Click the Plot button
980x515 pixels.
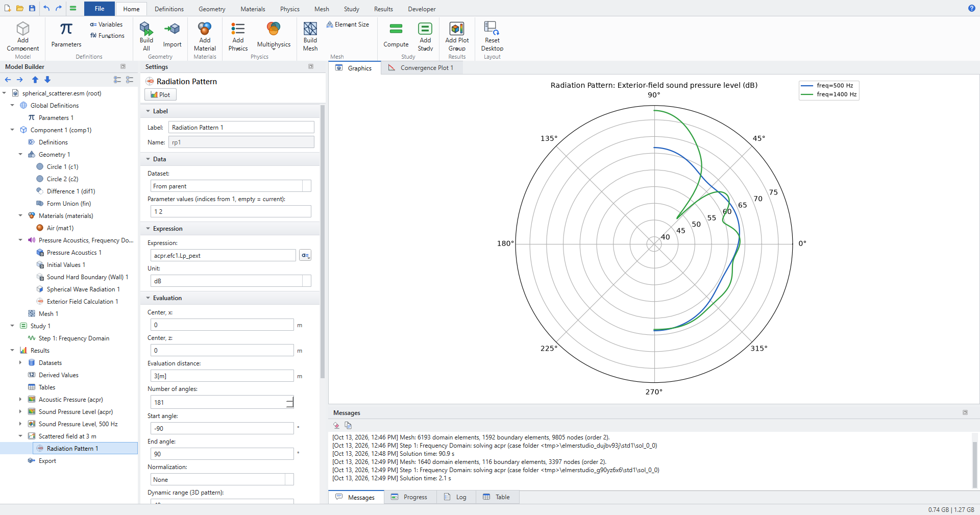tap(161, 95)
